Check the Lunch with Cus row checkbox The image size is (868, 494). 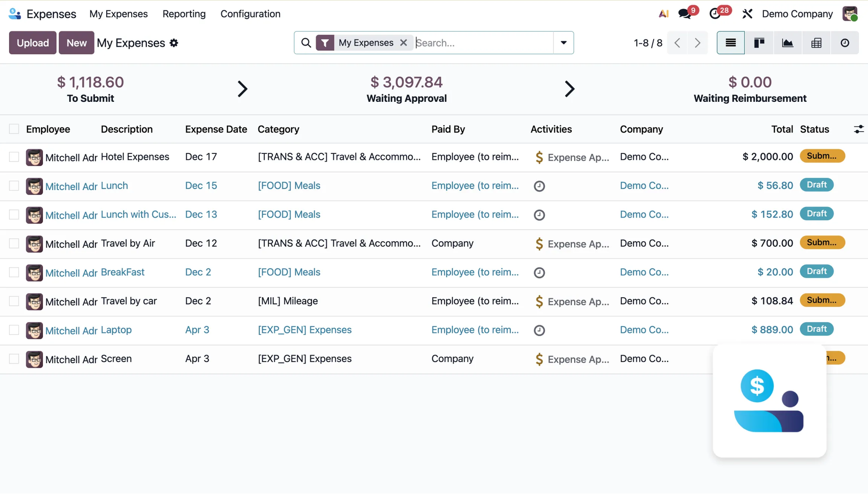pos(14,214)
